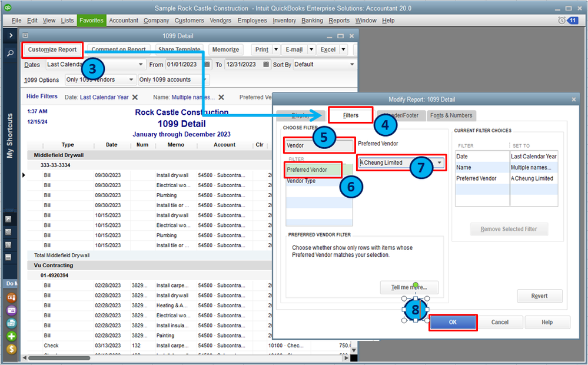Remove the Date: Last Calendar Year filter X
This screenshot has width=588, height=365.
(x=135, y=97)
